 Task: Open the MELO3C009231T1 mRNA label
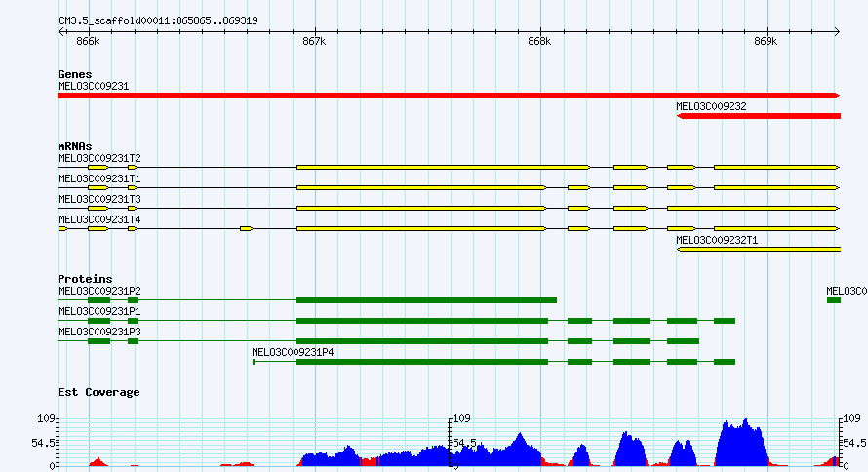tap(99, 178)
